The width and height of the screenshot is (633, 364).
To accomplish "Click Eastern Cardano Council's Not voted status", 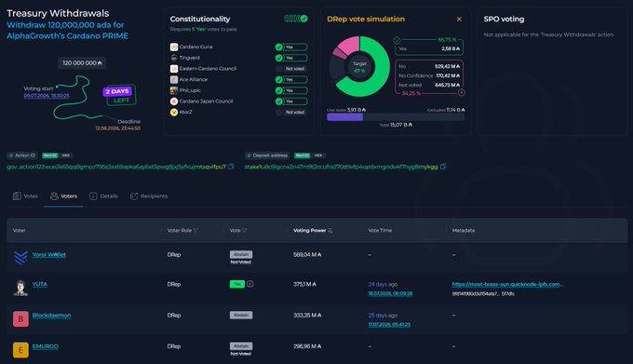I will (x=295, y=69).
